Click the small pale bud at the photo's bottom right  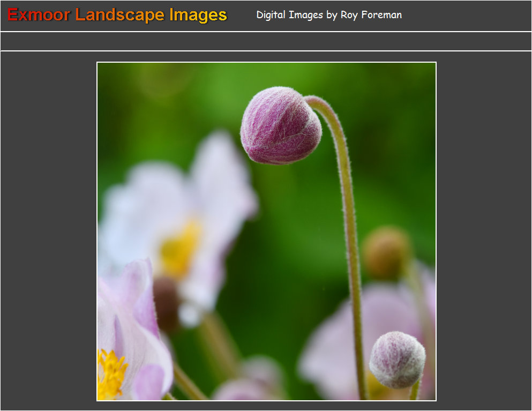pos(397,360)
